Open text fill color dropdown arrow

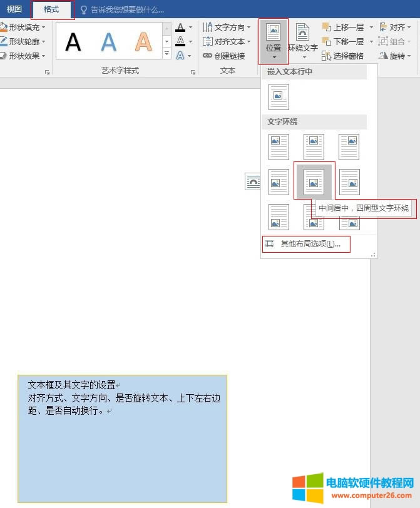pyautogui.click(x=190, y=28)
